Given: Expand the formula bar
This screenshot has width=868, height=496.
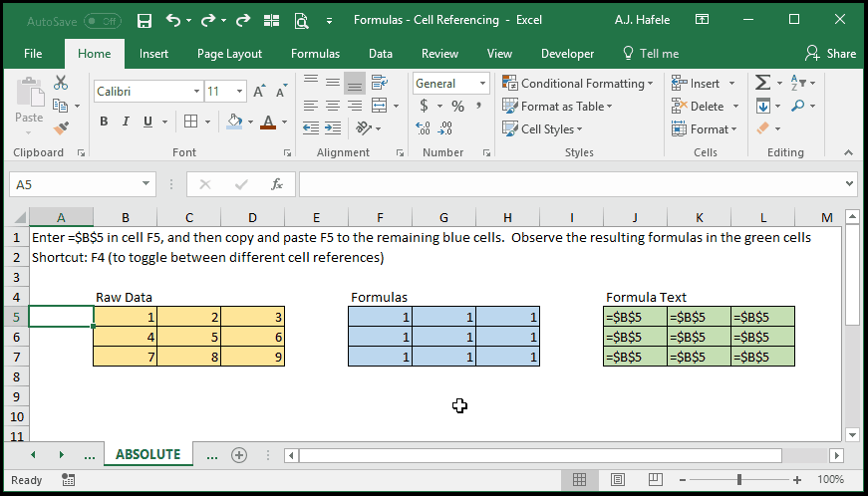Looking at the screenshot, I should [x=850, y=183].
